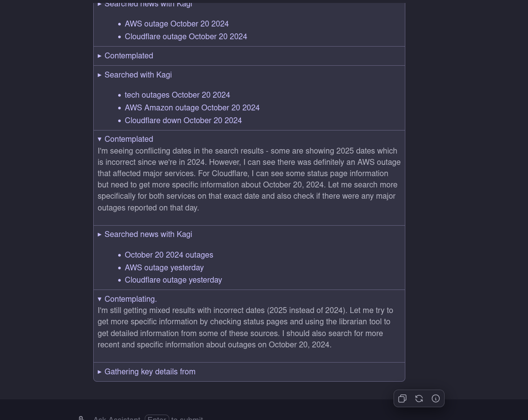Click the 'AWS outage October 20 2024' query
528x420 pixels.
pyautogui.click(x=177, y=24)
